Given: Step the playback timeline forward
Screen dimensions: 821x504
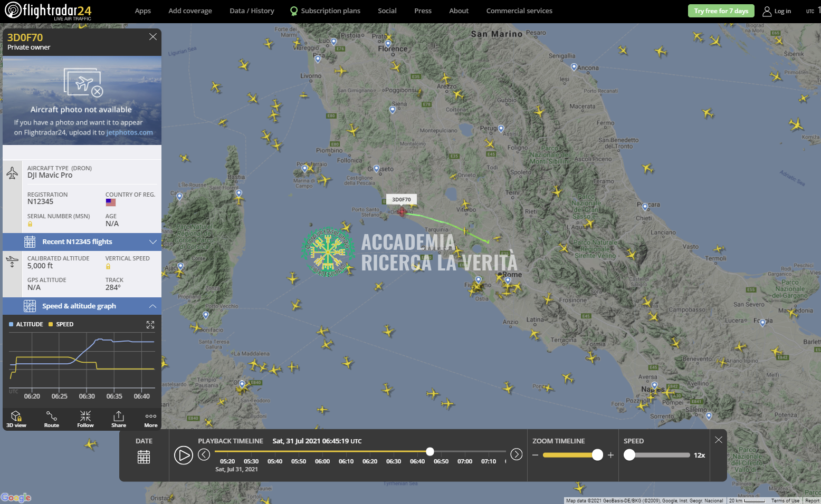Looking at the screenshot, I should pos(517,454).
